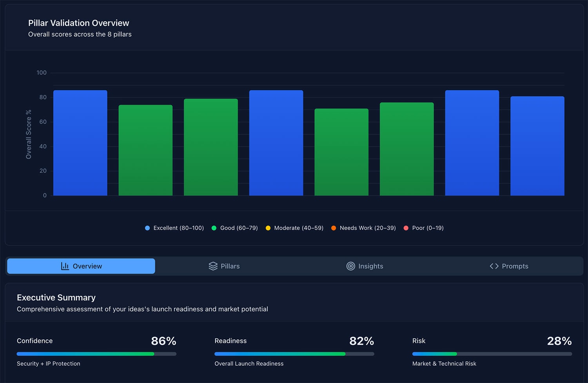Click the green Good legend dot
This screenshot has height=383, width=588.
pyautogui.click(x=214, y=228)
